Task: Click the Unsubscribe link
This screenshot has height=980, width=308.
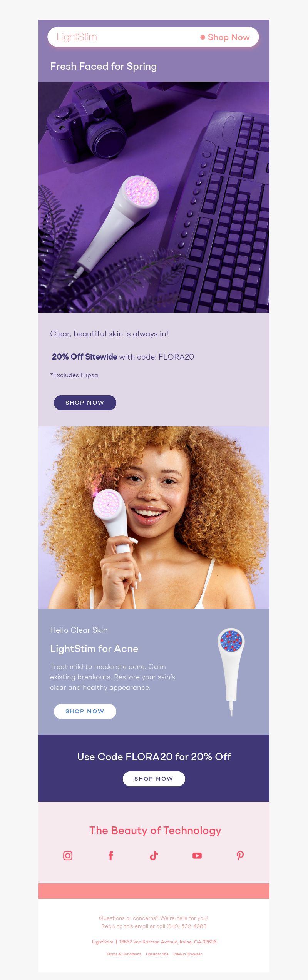Action: click(x=157, y=954)
